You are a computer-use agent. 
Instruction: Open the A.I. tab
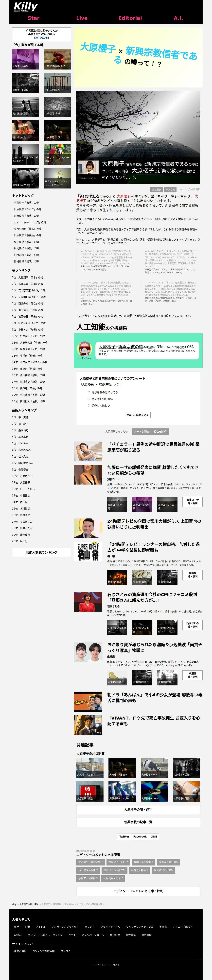178,18
